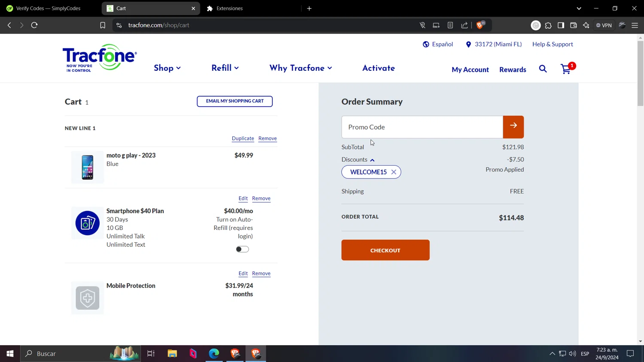Click the 33172 (Miami FL) location text
The width and height of the screenshot is (644, 362).
498,44
